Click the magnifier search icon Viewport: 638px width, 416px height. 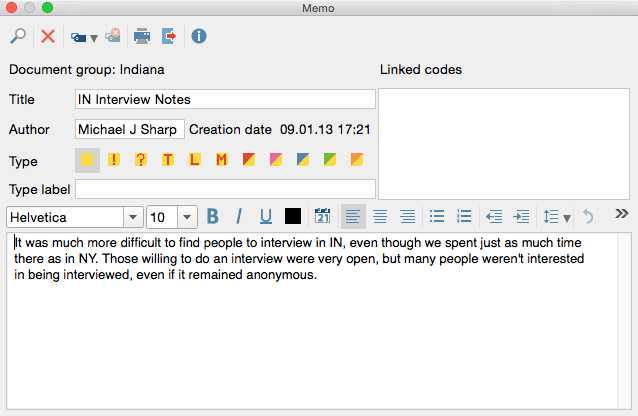[x=18, y=36]
